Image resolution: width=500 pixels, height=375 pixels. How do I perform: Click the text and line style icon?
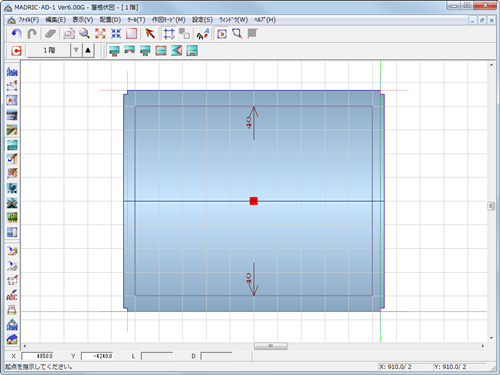203,34
